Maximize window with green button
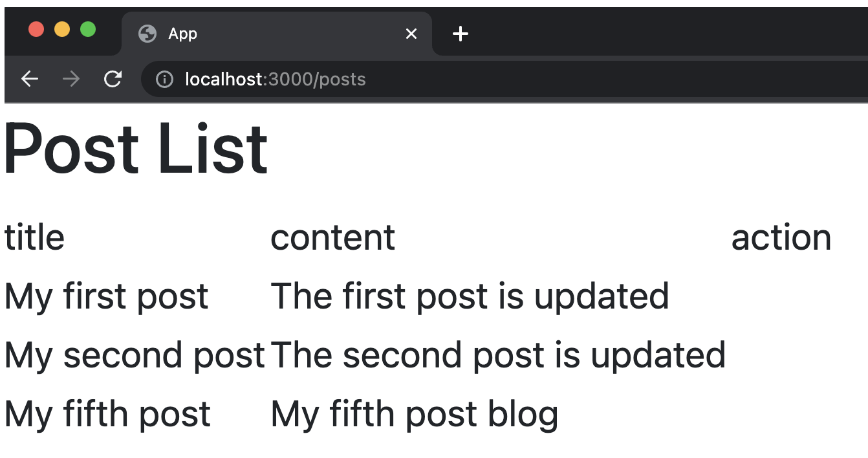 click(x=88, y=29)
